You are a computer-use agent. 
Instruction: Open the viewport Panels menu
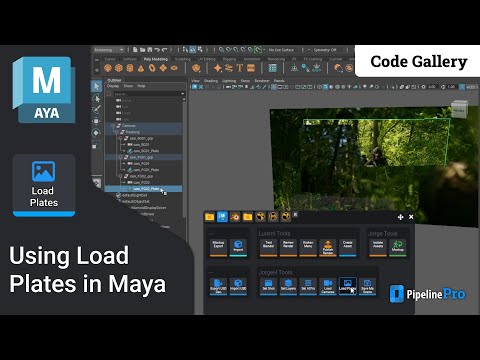point(279,81)
